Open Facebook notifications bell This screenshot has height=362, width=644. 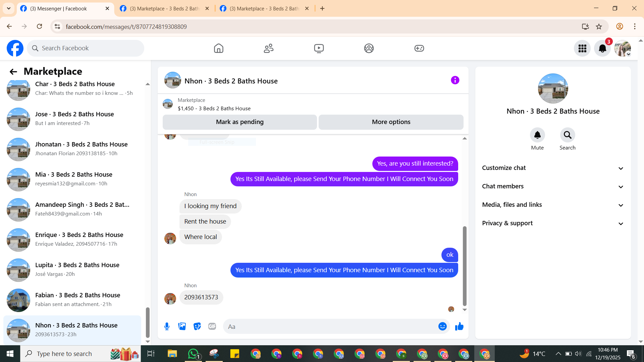tap(602, 48)
